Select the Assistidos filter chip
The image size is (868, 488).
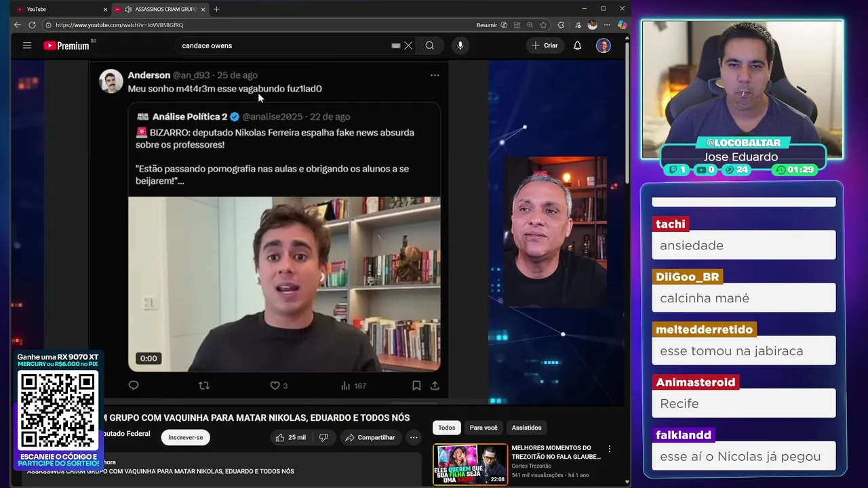coord(526,428)
